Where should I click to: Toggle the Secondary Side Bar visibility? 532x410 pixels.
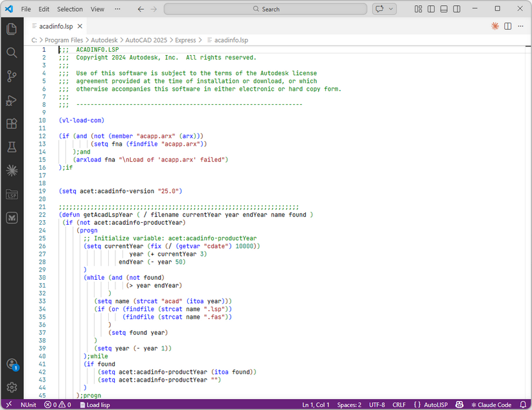point(457,8)
